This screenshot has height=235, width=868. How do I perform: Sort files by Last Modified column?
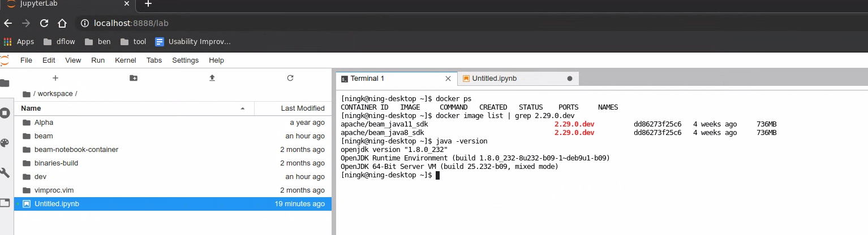pyautogui.click(x=293, y=108)
